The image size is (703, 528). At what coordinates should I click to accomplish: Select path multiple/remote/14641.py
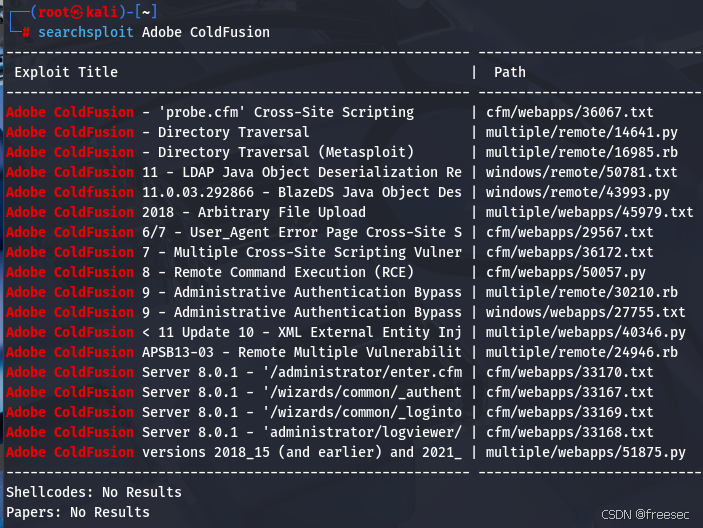pos(581,132)
